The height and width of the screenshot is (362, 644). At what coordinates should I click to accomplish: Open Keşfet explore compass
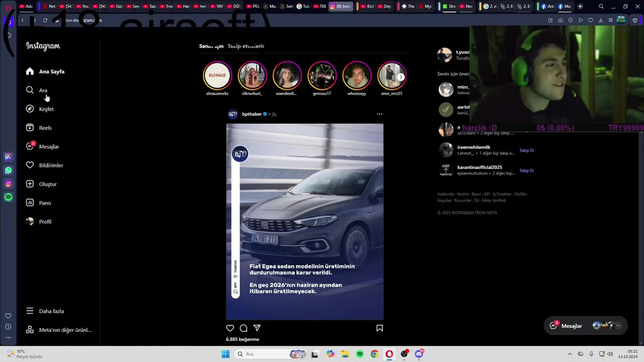[40, 109]
